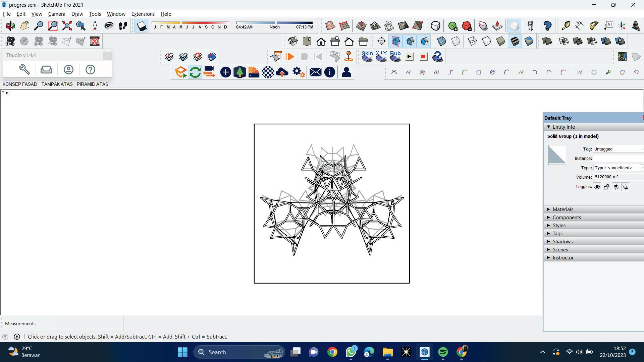The width and height of the screenshot is (644, 362).
Task: Open the Extensions menu
Action: point(143,14)
